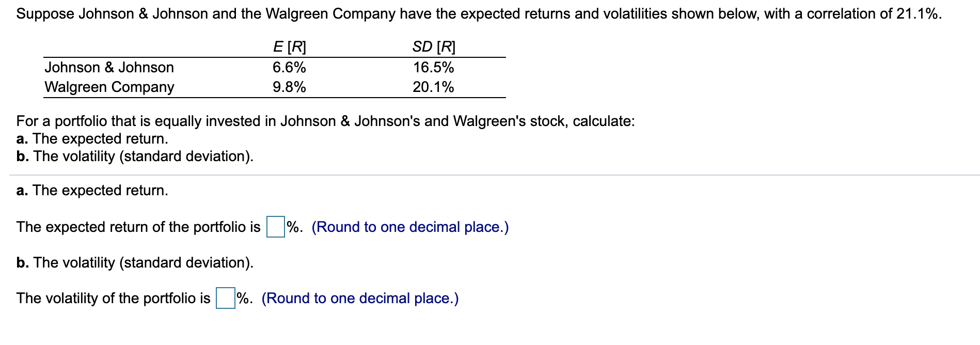The height and width of the screenshot is (345, 980).
Task: Select the 16.5% standard deviation value
Action: [x=434, y=67]
